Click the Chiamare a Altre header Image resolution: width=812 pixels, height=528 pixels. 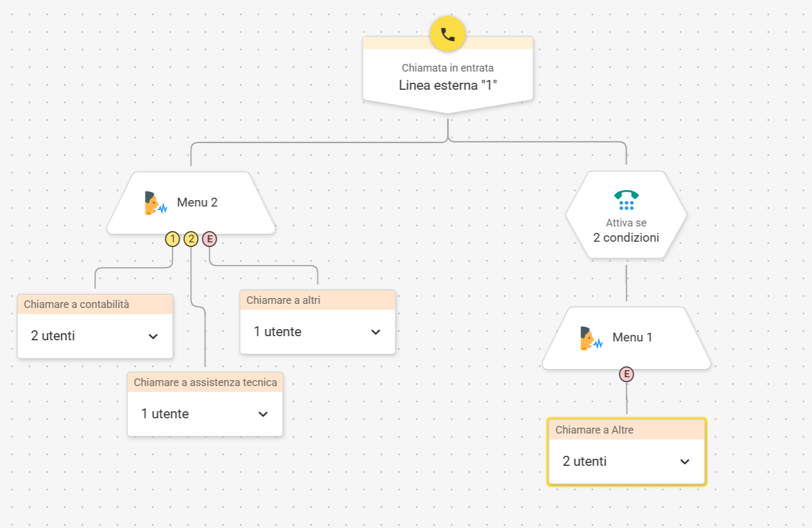point(594,430)
